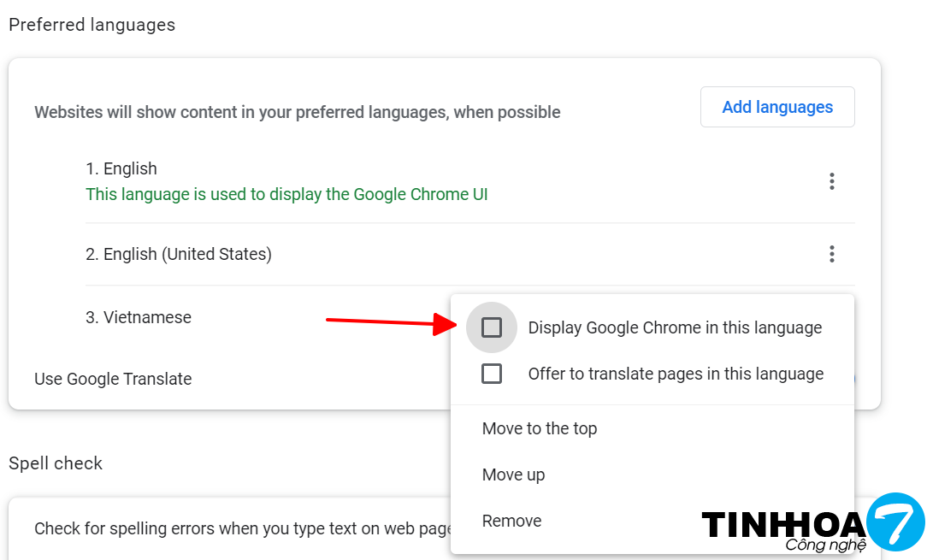Screen dimensions: 927x560
Task: Click the blue circular 7 logo icon
Action: click(895, 522)
